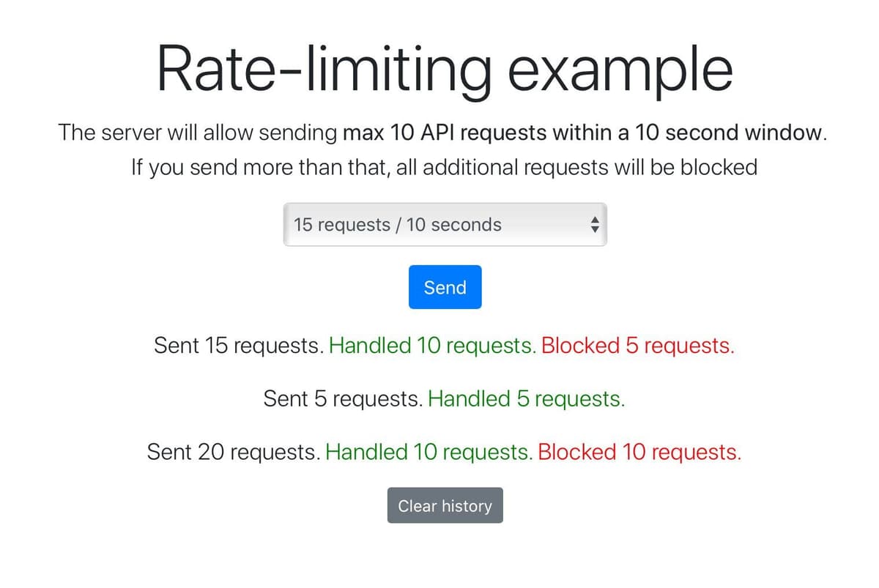879x588 pixels.
Task: Click the "Sent 5 requests" history entry
Action: [344, 398]
